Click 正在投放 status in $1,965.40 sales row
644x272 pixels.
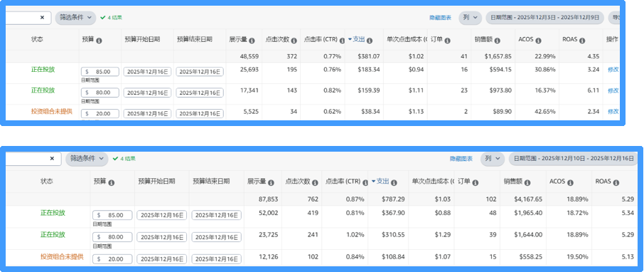pos(53,213)
